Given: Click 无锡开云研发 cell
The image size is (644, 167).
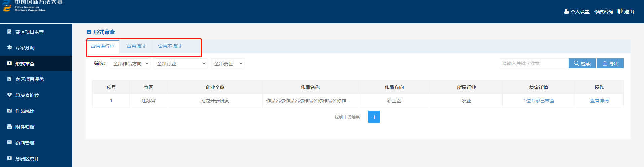Looking at the screenshot, I should point(215,101).
